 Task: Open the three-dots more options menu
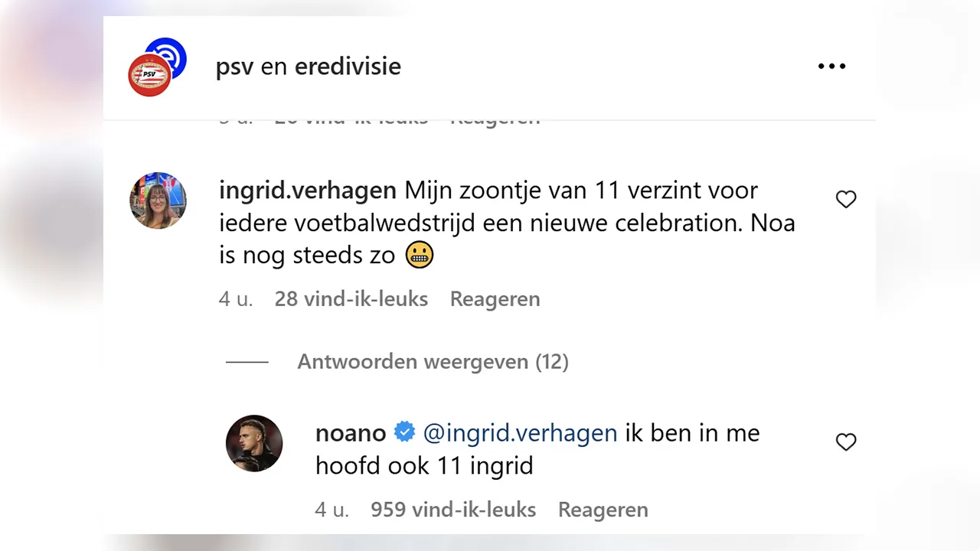(x=831, y=67)
